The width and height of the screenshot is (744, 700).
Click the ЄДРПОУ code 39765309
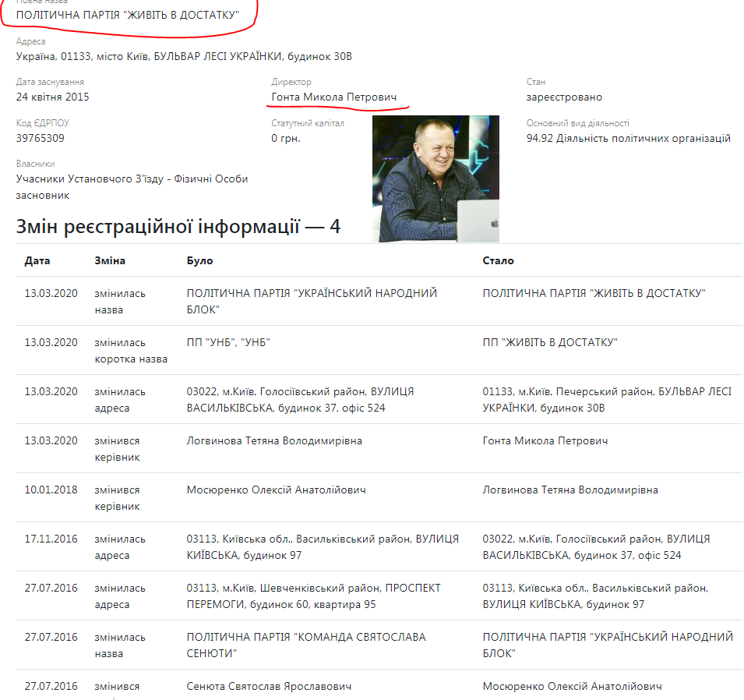pos(41,138)
